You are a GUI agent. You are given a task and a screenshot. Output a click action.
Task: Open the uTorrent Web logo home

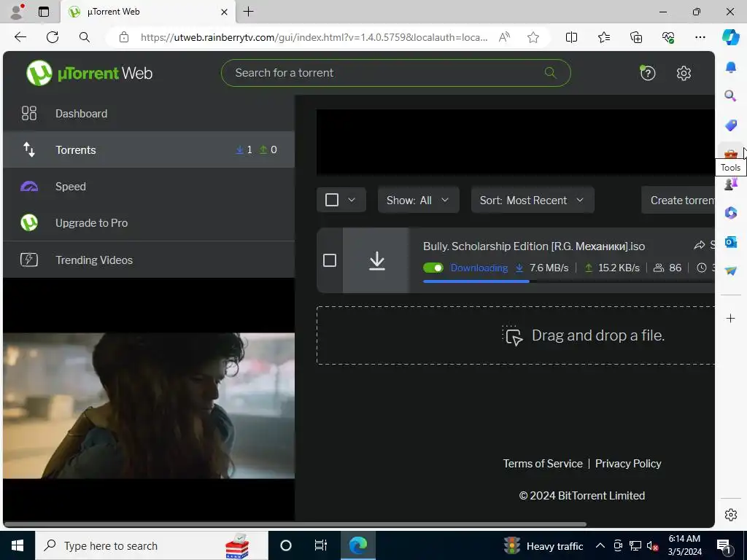point(90,73)
